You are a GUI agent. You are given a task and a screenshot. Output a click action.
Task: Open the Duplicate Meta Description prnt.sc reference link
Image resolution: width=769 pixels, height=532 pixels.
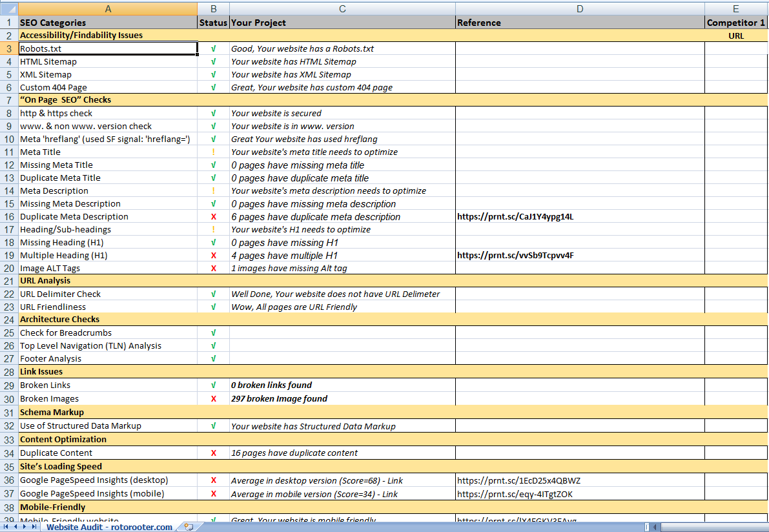(515, 217)
